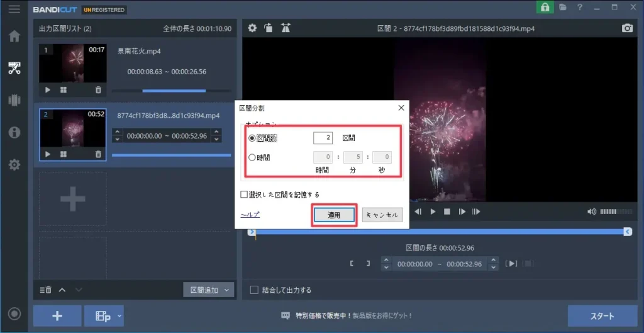Image resolution: width=644 pixels, height=333 pixels.
Task: Open the Information icon in sidebar
Action: coord(14,132)
